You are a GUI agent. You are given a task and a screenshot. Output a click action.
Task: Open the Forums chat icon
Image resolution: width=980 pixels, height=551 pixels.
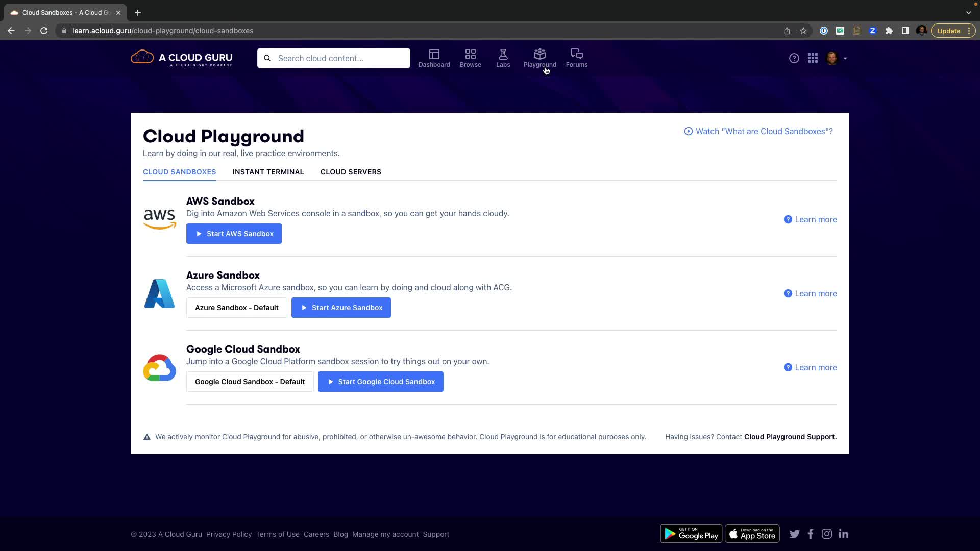click(x=576, y=55)
